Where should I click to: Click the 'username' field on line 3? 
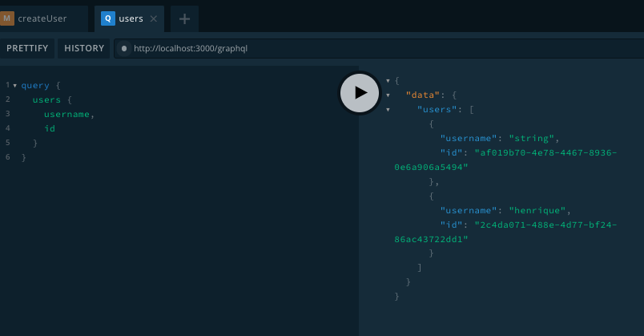click(66, 115)
